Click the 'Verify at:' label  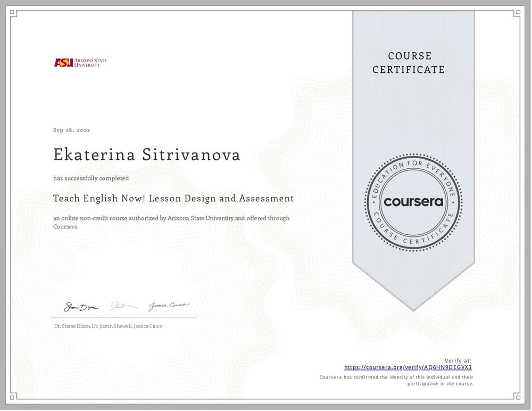[458, 361]
